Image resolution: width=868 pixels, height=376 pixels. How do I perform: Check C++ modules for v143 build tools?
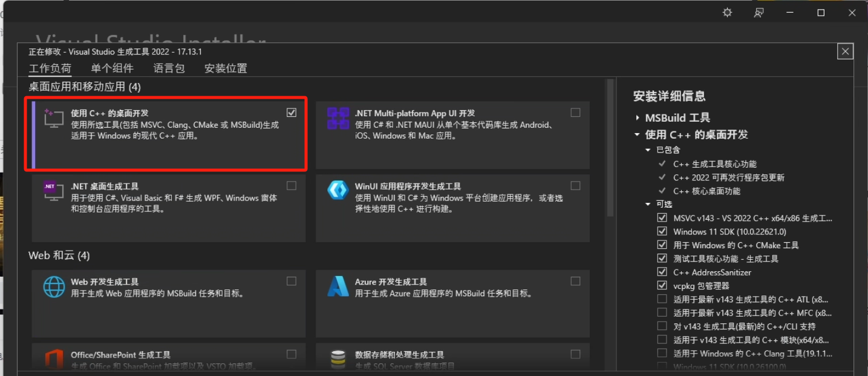point(662,340)
